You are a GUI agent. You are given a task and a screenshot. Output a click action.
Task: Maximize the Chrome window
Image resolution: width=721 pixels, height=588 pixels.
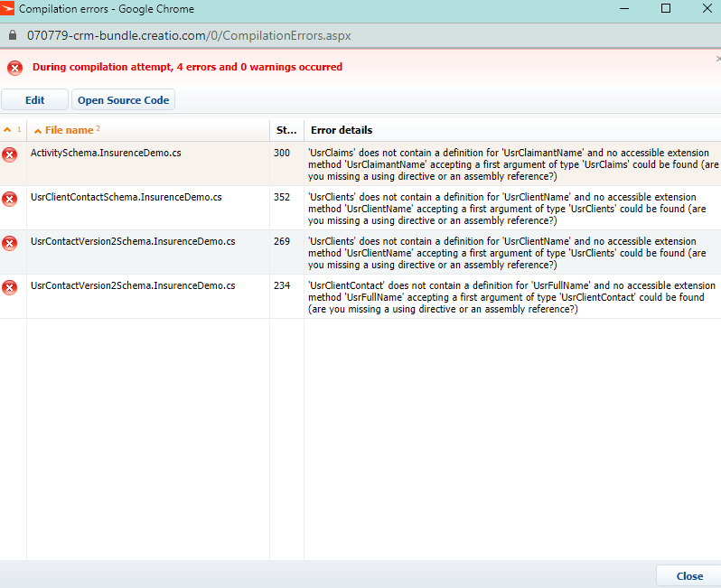pos(665,9)
